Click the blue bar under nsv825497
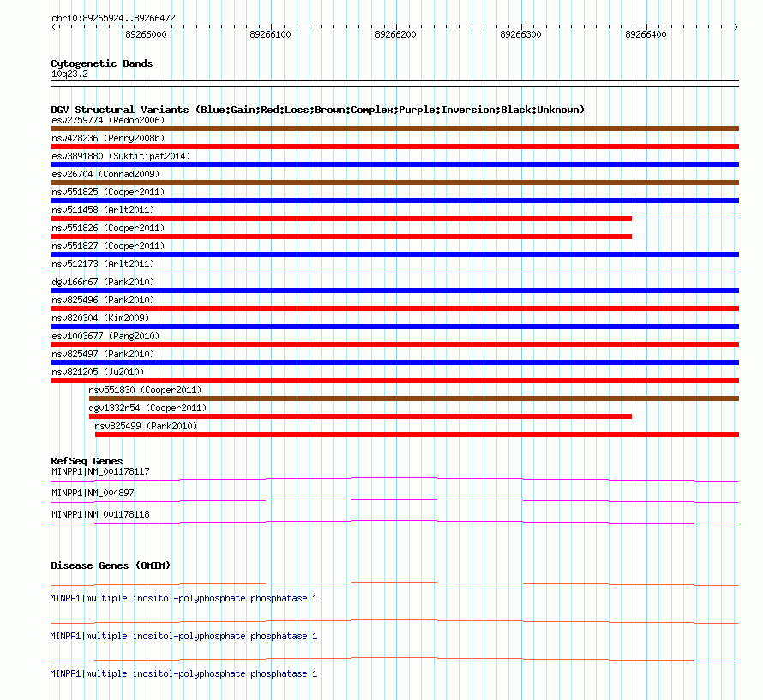 tap(394, 362)
